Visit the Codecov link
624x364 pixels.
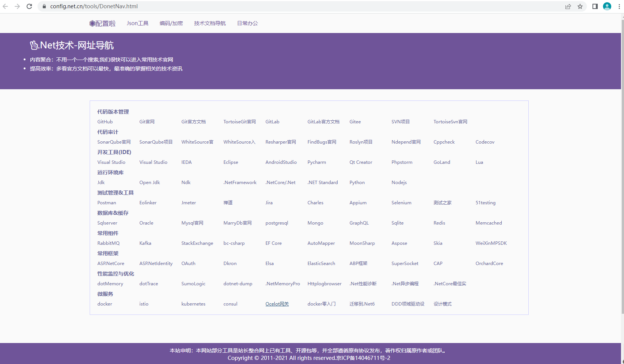tap(485, 142)
